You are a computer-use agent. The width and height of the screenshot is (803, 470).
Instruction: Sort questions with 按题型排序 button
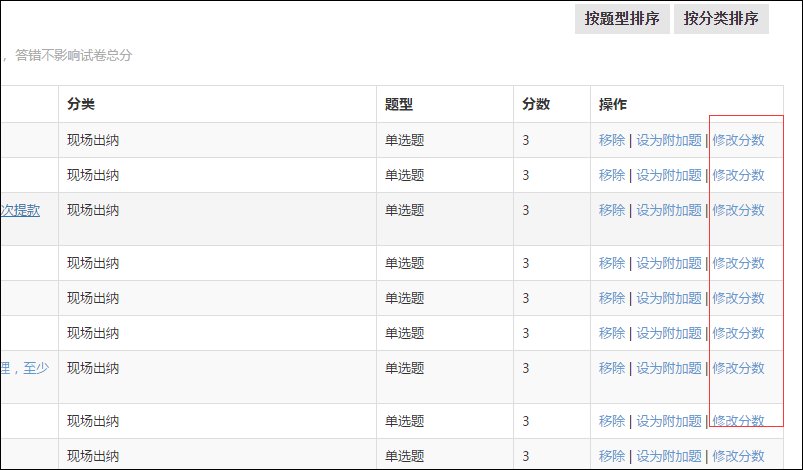(x=622, y=19)
